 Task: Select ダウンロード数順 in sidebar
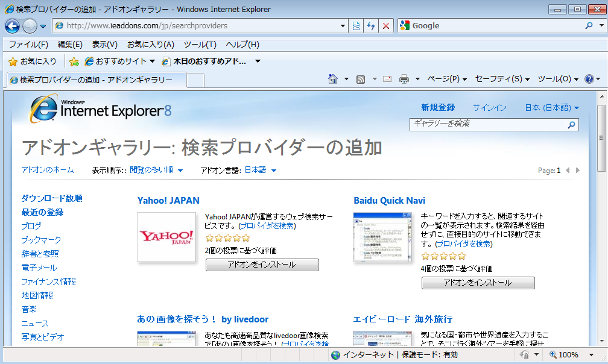(x=52, y=198)
